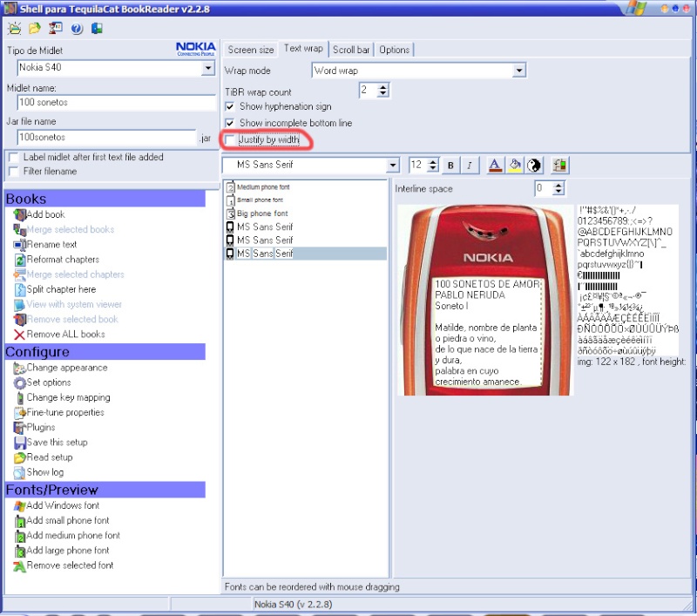Click the Plugins icon
697x616 pixels.
19,428
